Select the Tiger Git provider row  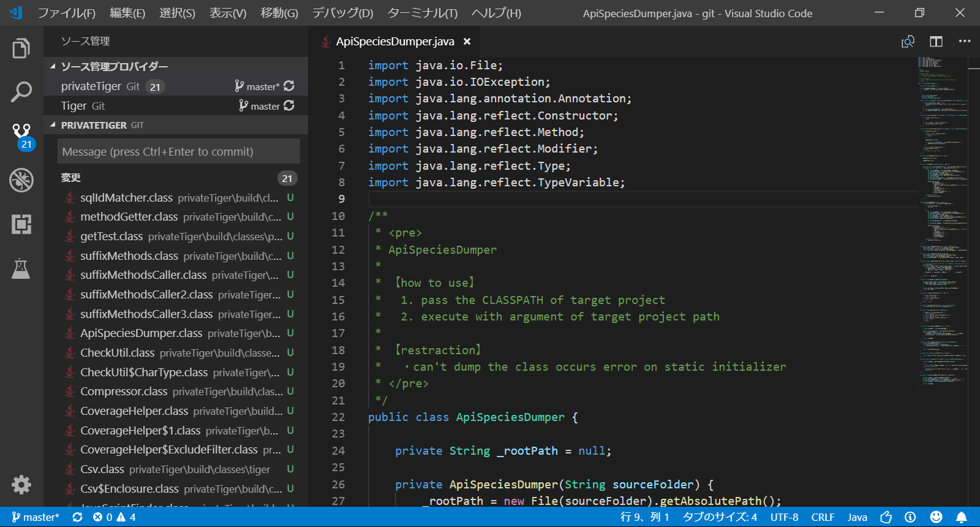click(x=176, y=105)
